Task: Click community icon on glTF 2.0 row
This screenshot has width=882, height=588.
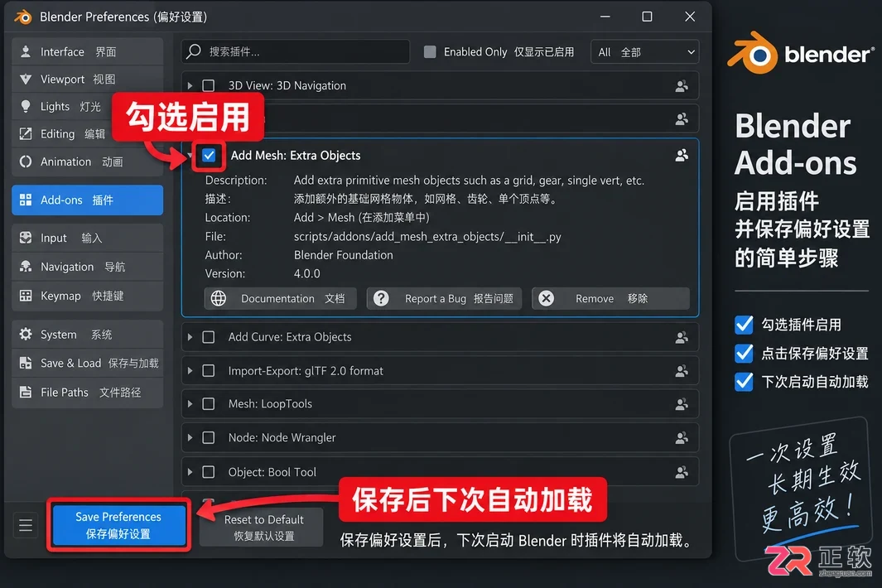Action: (x=682, y=371)
